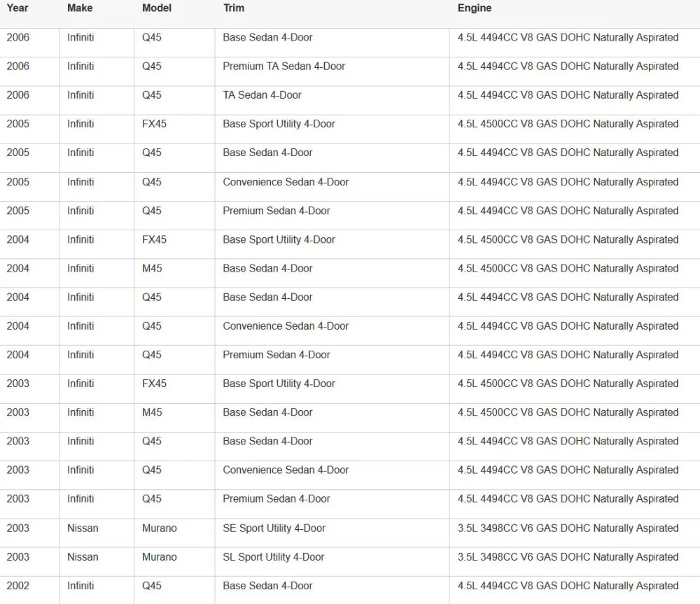Viewport: 700px width, 604px height.
Task: Click the Nissan make cell in Murano SE row
Action: (83, 528)
